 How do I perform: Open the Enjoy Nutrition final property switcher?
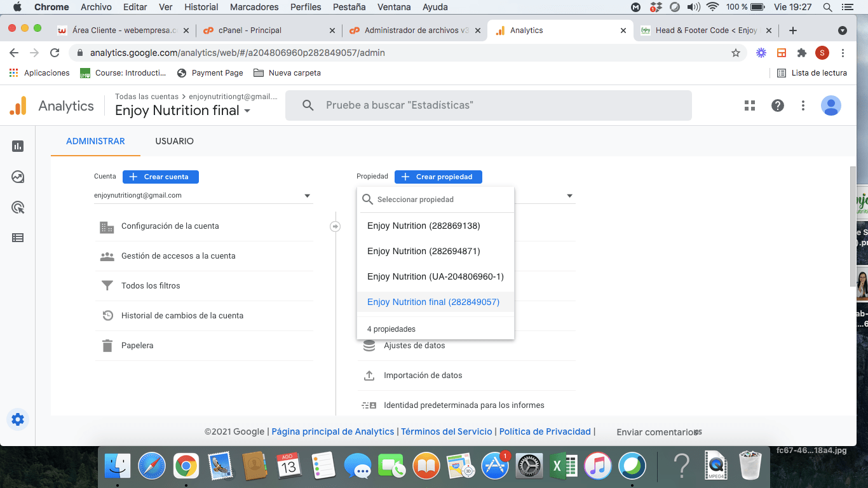point(183,111)
